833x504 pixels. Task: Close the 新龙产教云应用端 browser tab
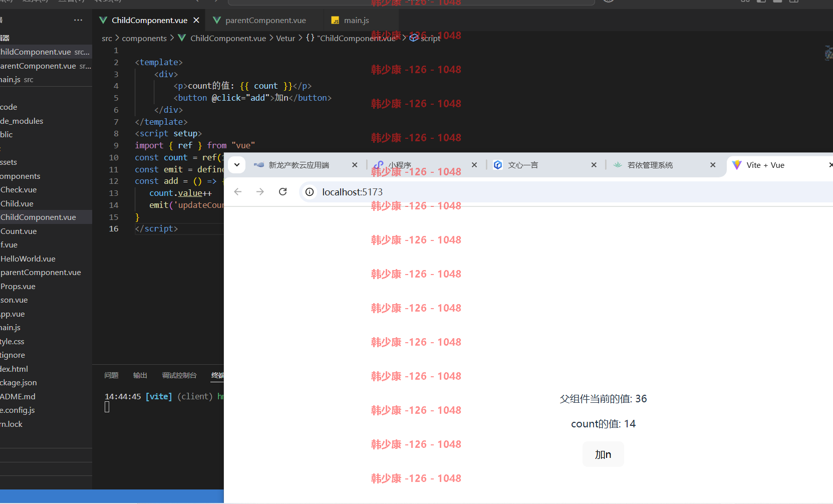(355, 165)
